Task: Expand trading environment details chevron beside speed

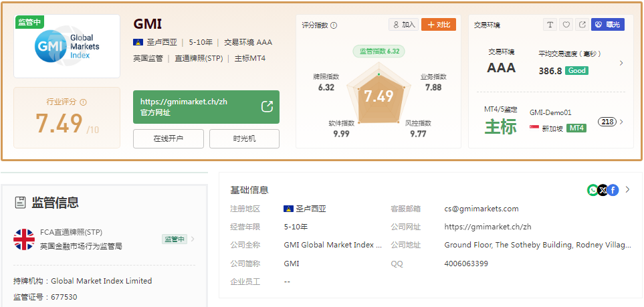Action: [x=621, y=63]
